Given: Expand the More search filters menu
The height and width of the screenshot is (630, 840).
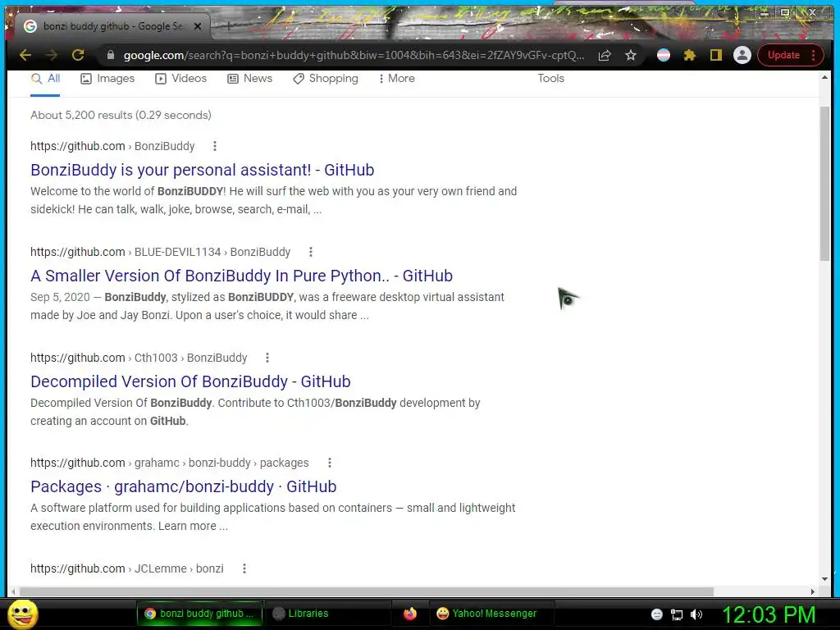Looking at the screenshot, I should point(396,79).
